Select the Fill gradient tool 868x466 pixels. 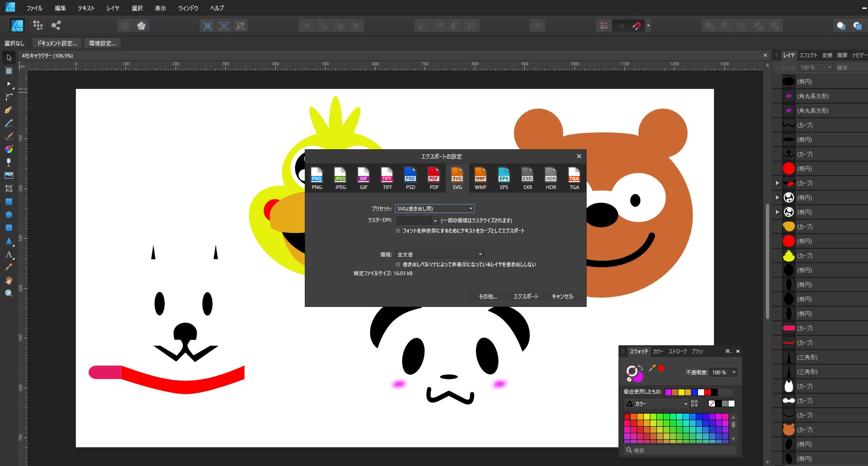coord(9,149)
